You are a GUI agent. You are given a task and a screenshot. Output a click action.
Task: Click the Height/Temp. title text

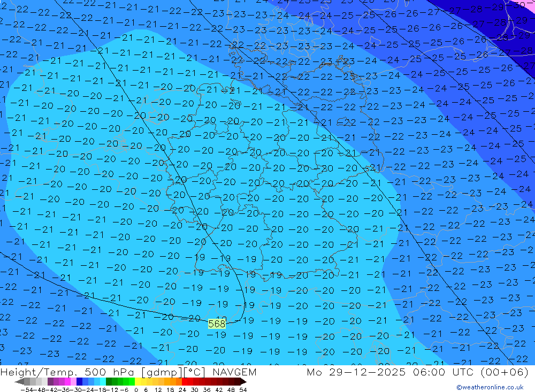(x=37, y=372)
